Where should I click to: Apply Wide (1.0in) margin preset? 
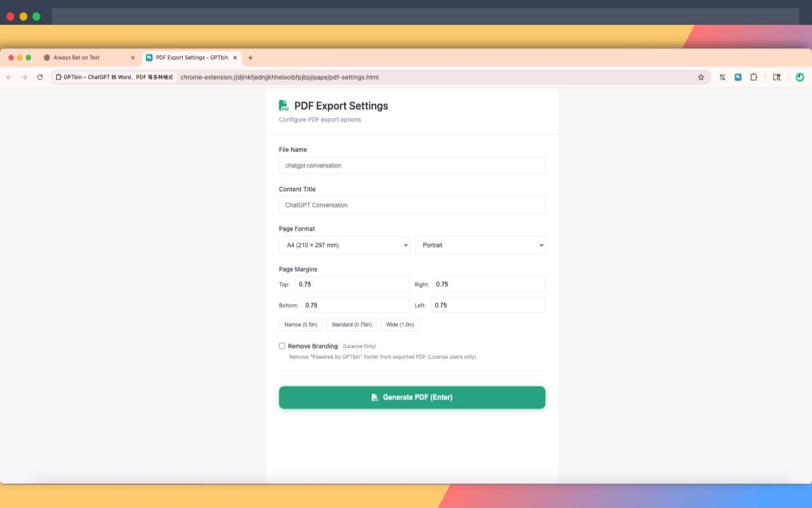click(400, 324)
